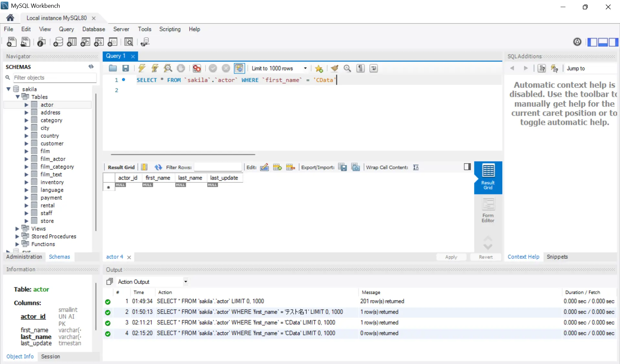620x364 pixels.
Task: Click the Apply button
Action: 451,257
